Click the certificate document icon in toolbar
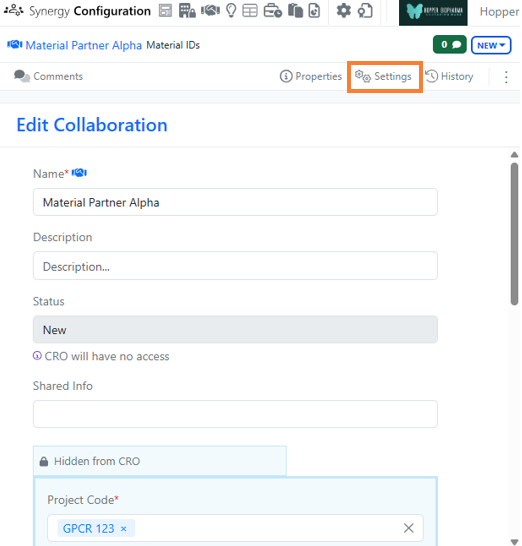This screenshot has width=522, height=546. (365, 11)
